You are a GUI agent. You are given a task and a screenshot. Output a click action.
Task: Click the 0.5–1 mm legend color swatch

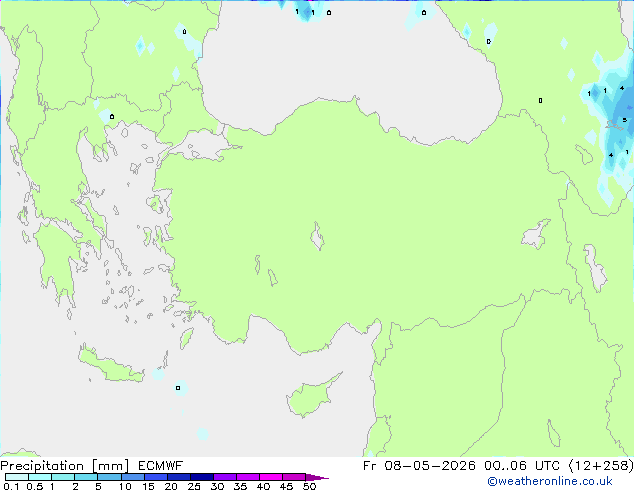40,477
